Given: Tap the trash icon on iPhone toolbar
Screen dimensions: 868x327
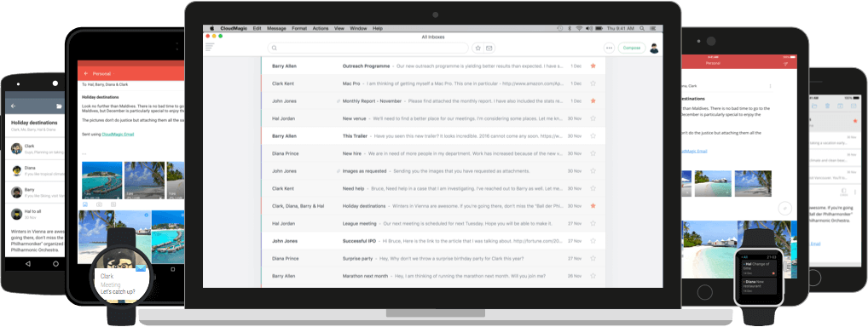Looking at the screenshot, I should [x=827, y=106].
